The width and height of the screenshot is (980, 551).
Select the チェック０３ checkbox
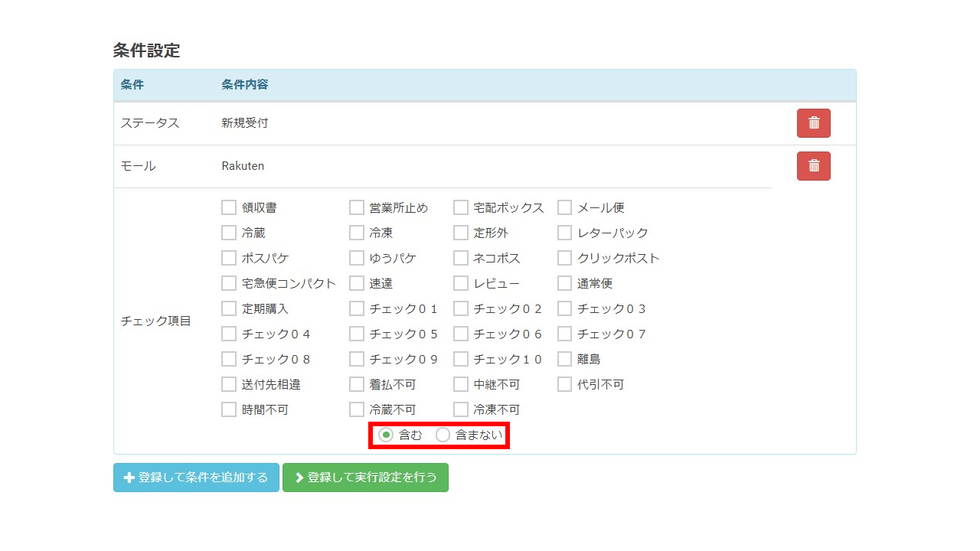(565, 308)
